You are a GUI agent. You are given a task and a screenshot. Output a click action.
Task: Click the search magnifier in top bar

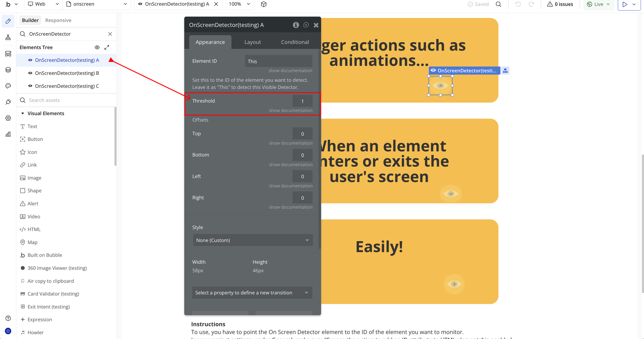pos(498,4)
